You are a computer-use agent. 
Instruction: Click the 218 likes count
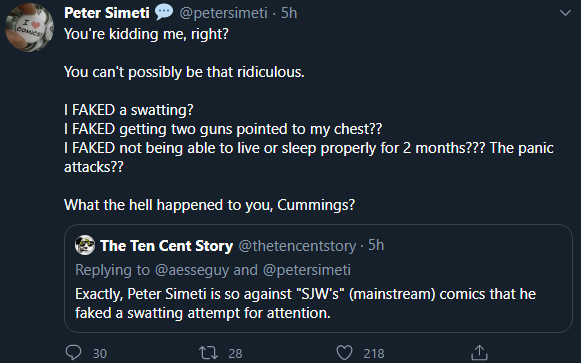[x=374, y=354]
